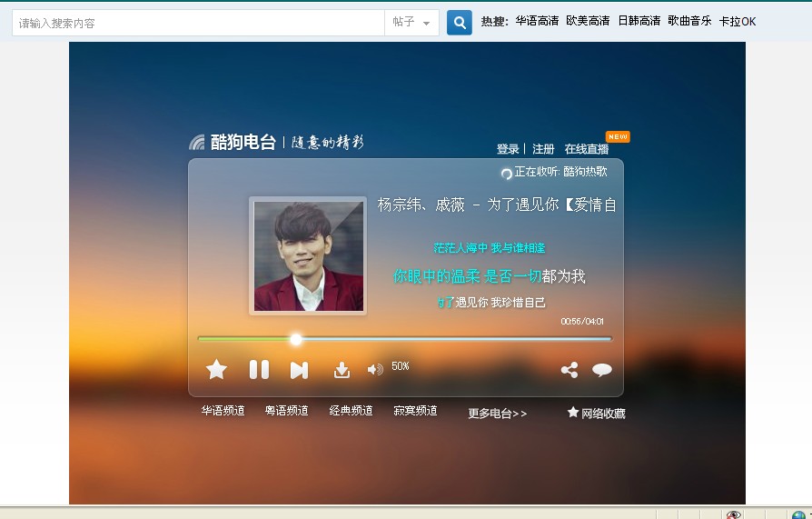The width and height of the screenshot is (812, 519).
Task: Open the comments speech bubble icon
Action: point(602,370)
